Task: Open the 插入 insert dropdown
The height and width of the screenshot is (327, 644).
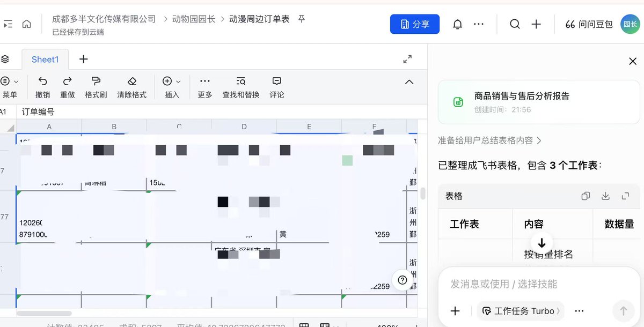Action: point(172,87)
